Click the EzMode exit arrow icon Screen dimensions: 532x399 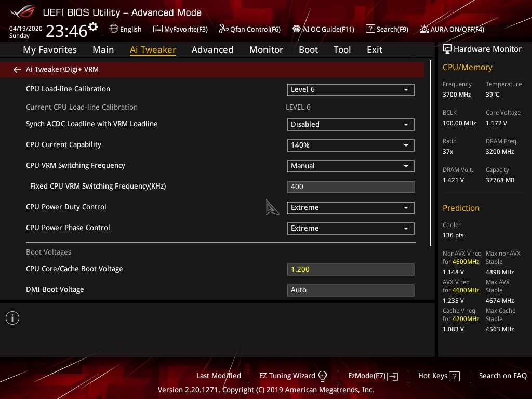click(x=393, y=376)
